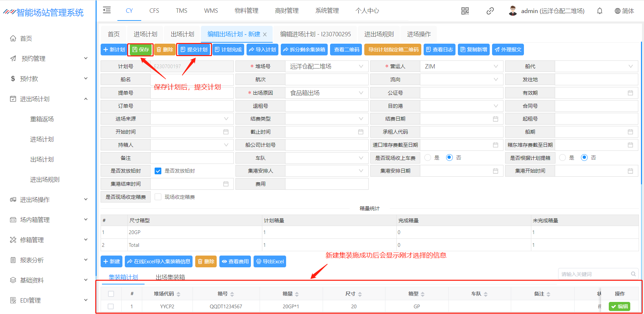
Task: Collapse the sidebar with the menu fold icon
Action: [x=107, y=10]
